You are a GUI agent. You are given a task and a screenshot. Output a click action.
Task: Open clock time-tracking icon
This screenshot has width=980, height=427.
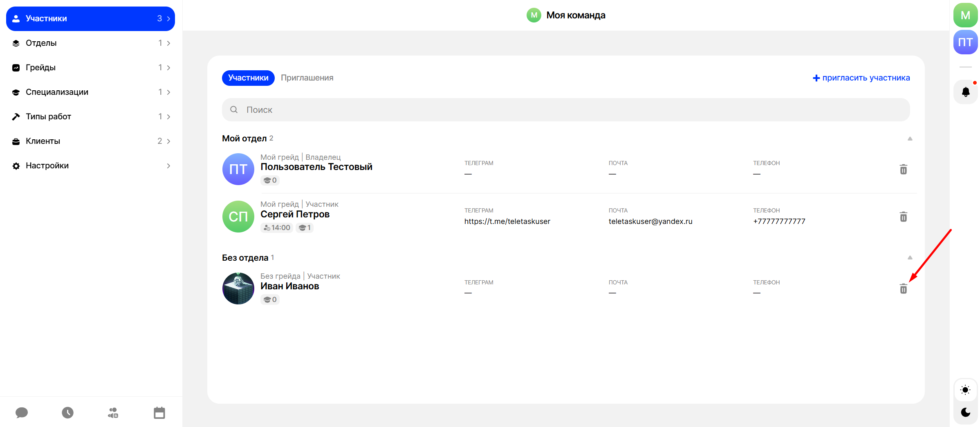point(68,413)
